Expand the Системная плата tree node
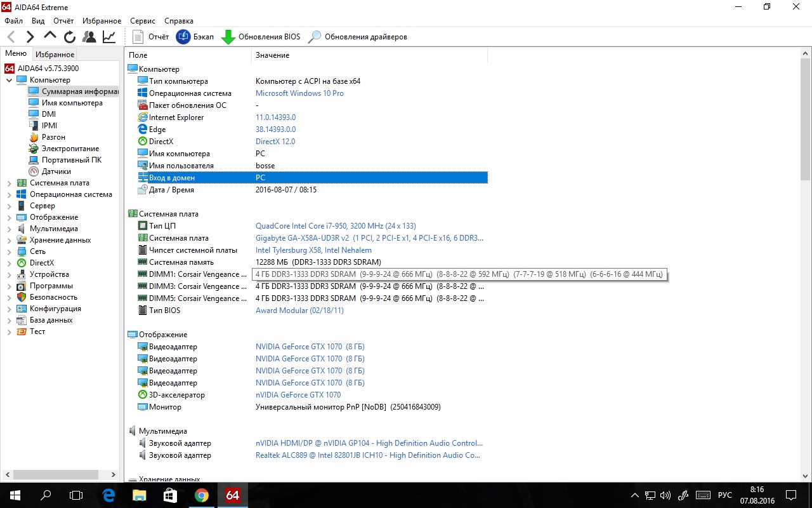The height and width of the screenshot is (508, 812). 9,183
